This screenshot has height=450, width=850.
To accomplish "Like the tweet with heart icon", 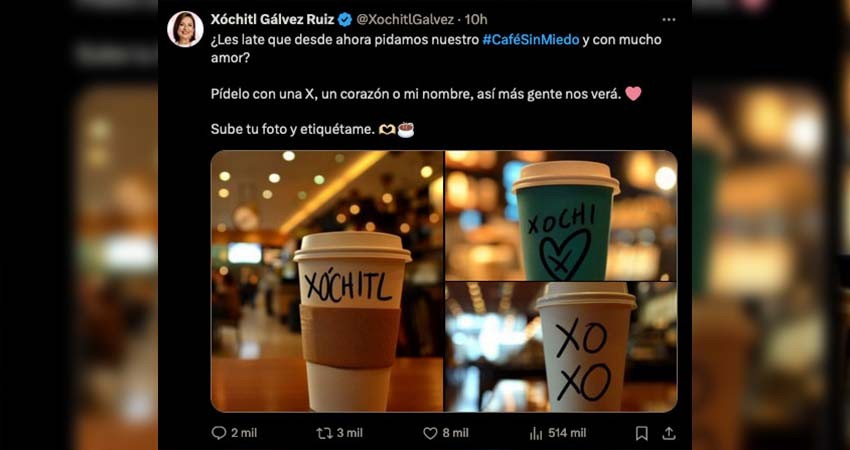I will click(430, 433).
